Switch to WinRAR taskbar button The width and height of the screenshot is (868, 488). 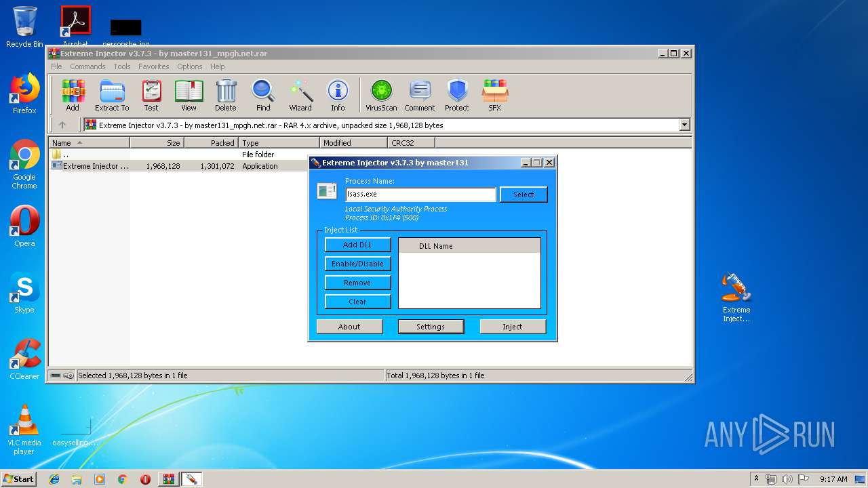(168, 479)
